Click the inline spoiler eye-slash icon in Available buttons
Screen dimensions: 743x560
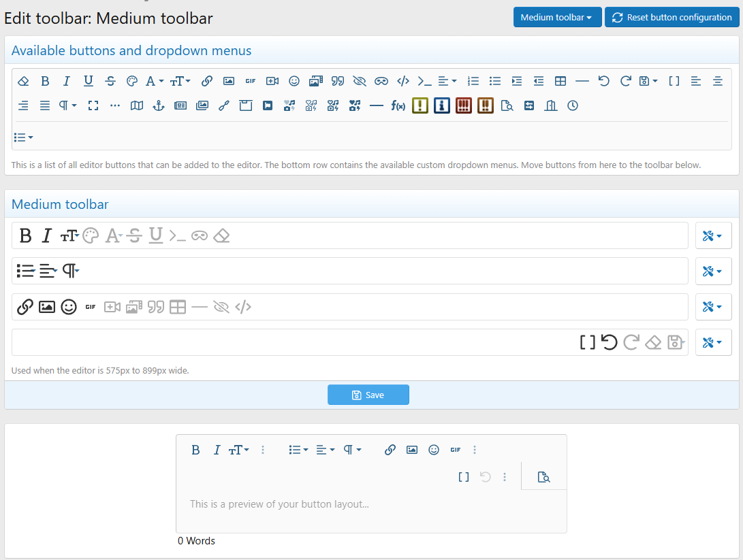point(359,81)
